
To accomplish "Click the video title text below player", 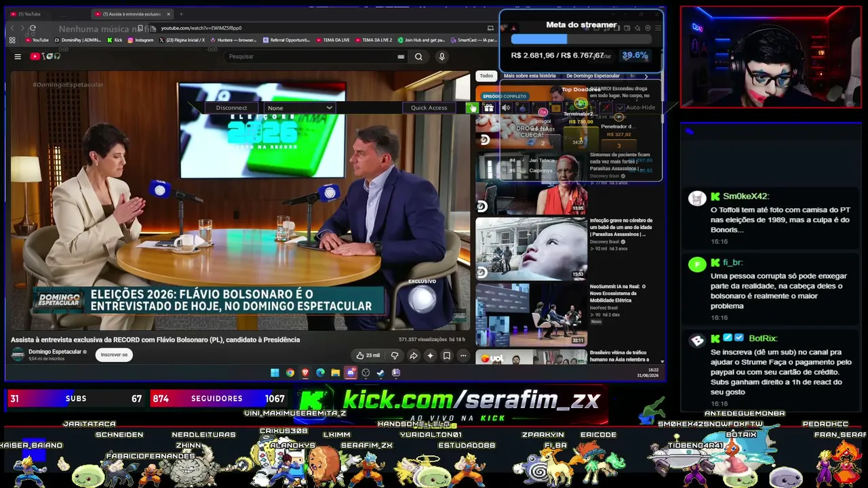I will 155,340.
